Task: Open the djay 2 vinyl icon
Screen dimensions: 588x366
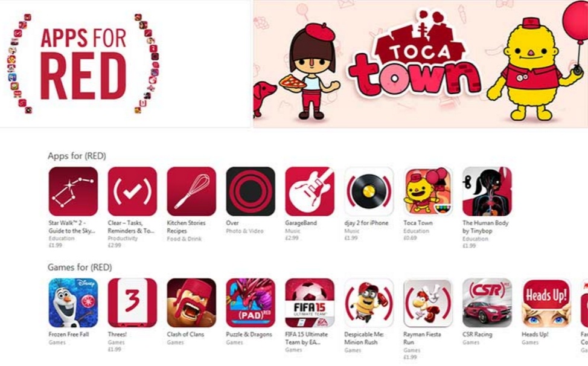Action: click(369, 191)
